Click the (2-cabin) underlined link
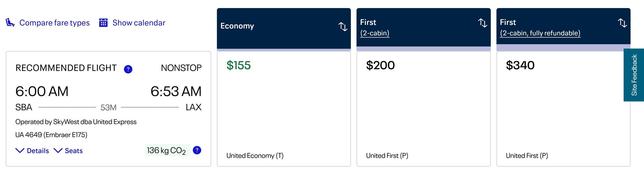 point(375,33)
